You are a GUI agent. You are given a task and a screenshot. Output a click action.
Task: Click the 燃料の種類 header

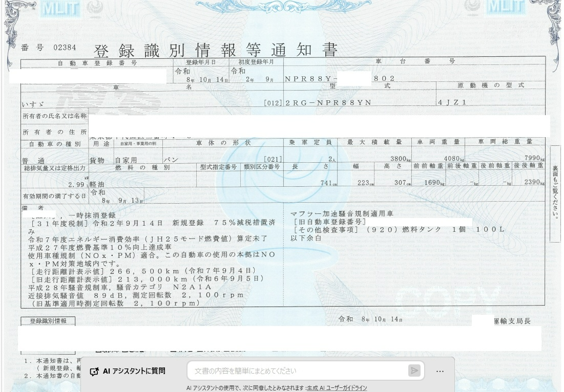pos(142,168)
